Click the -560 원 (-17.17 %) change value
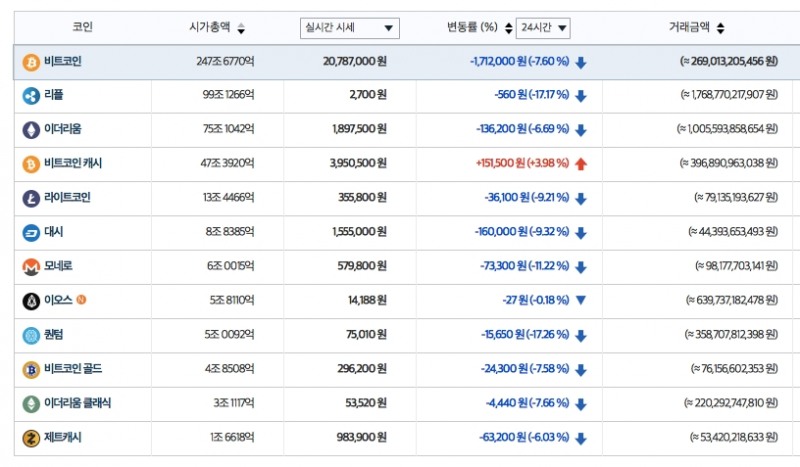This screenshot has height=467, width=800. pos(532,95)
